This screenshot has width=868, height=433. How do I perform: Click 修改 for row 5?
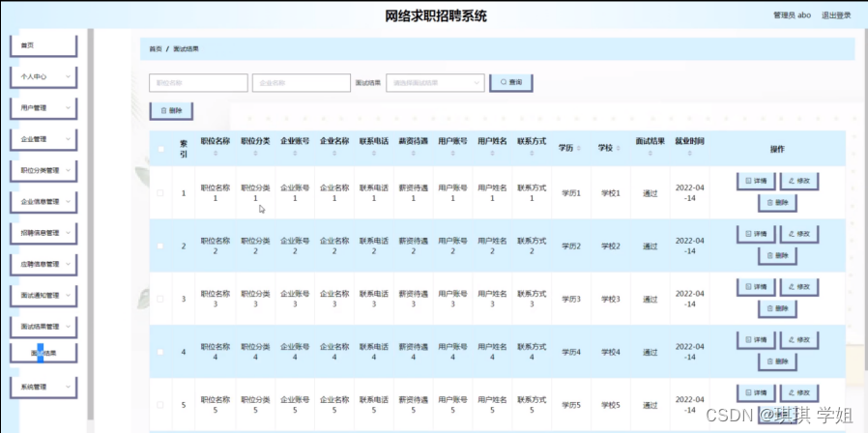[798, 393]
